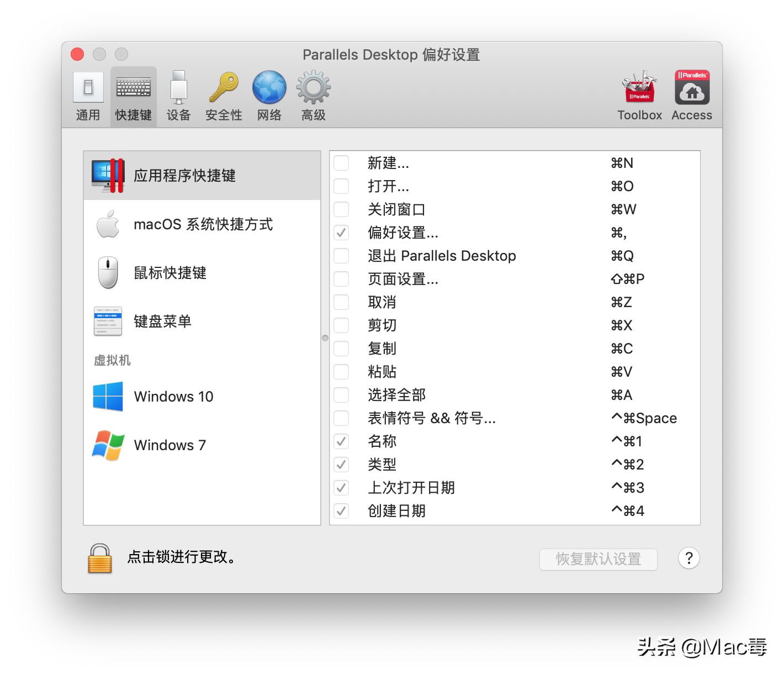Uncheck the 偏好设置... shortcut checkbox
784x675 pixels.
pos(341,233)
